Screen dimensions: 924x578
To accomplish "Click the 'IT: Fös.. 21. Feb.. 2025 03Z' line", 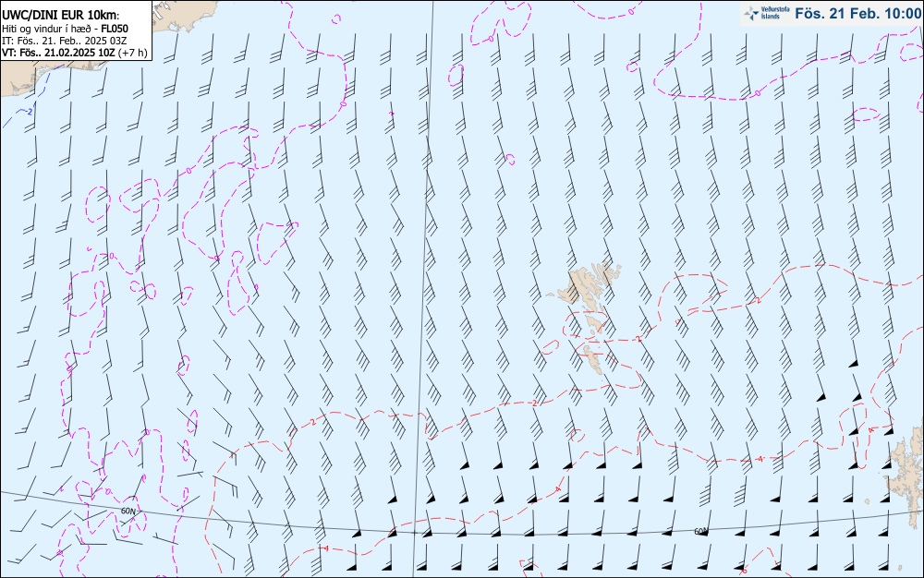I will click(x=64, y=41).
